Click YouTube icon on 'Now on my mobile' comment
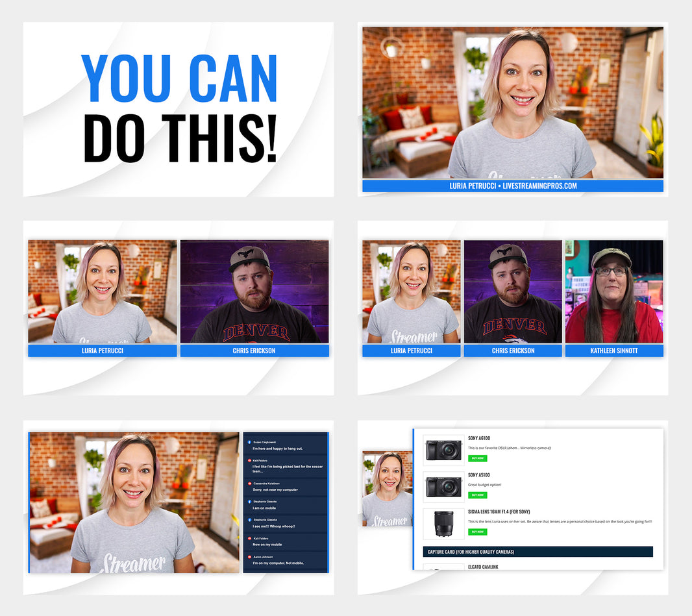 pyautogui.click(x=249, y=538)
